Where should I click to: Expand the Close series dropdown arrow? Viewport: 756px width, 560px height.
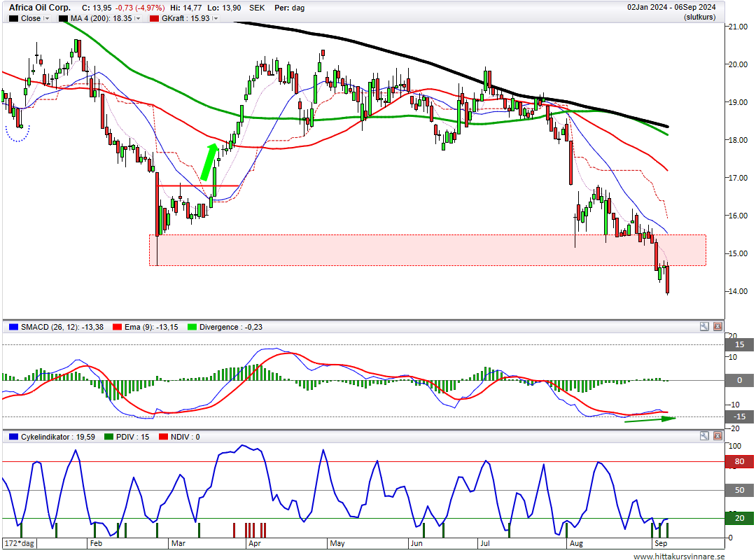47,18
